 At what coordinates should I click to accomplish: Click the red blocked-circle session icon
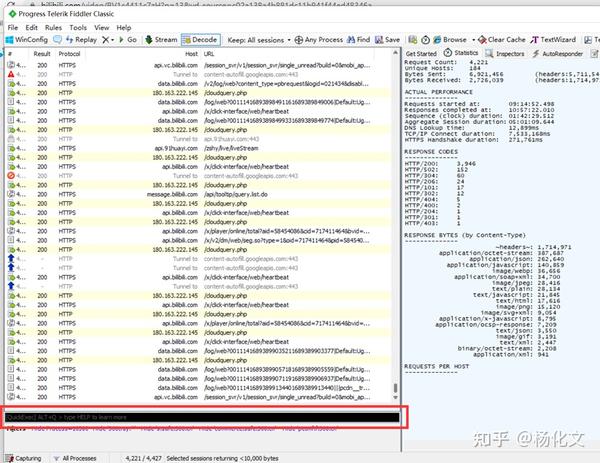(11, 176)
